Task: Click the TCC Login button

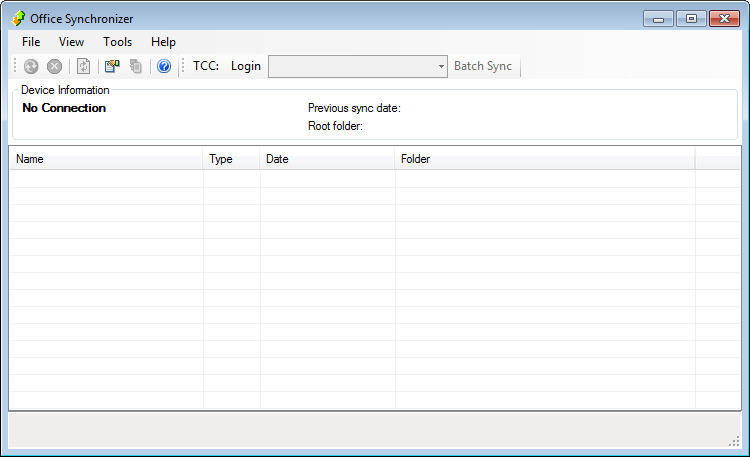Action: pos(246,66)
